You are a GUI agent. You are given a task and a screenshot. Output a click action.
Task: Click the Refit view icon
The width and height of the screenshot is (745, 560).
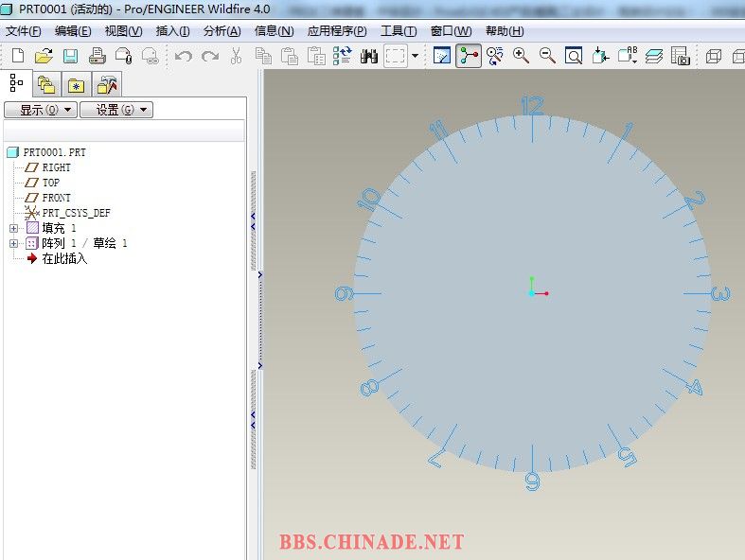click(x=574, y=56)
